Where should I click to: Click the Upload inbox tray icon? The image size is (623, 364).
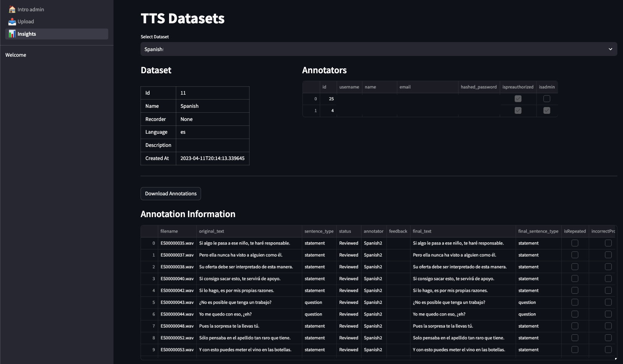point(12,21)
